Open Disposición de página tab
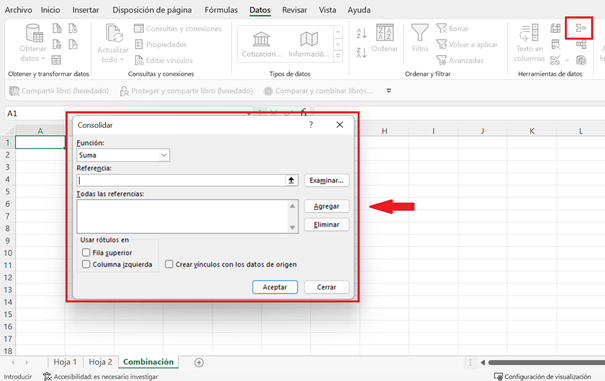Screen dimensions: 605x381 (x=152, y=10)
